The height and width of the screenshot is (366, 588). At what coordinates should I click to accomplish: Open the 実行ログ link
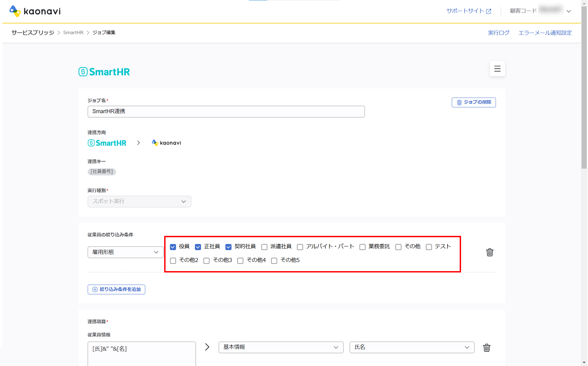(x=499, y=33)
